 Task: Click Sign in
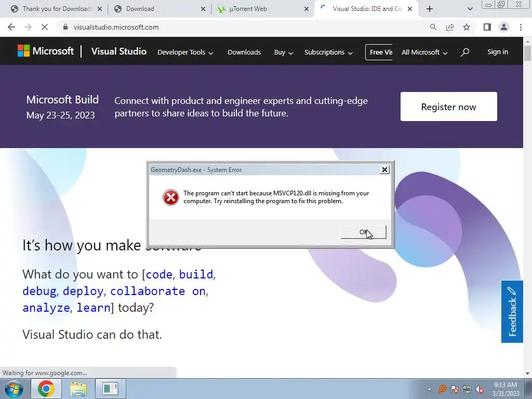click(498, 52)
